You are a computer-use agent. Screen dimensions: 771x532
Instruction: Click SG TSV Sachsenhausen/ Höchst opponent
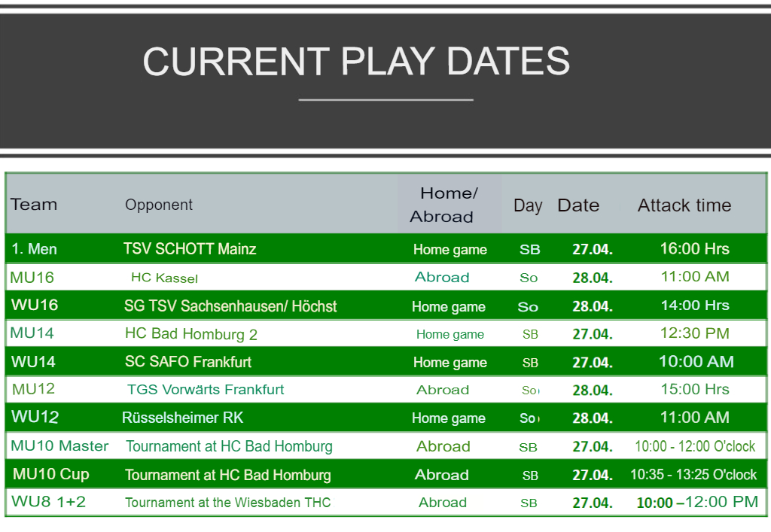click(x=230, y=306)
